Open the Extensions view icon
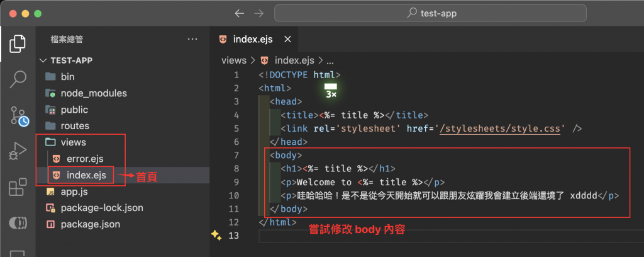Image resolution: width=644 pixels, height=257 pixels. (x=18, y=187)
